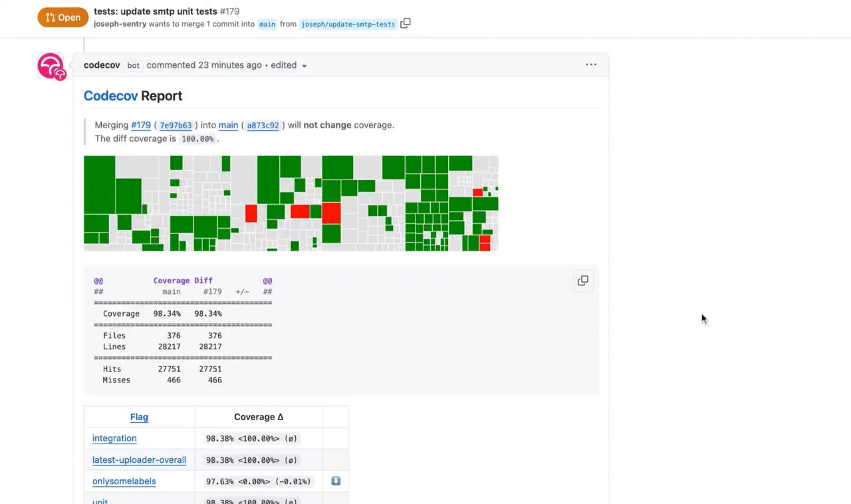Click the Open pull request status badge

coord(62,17)
